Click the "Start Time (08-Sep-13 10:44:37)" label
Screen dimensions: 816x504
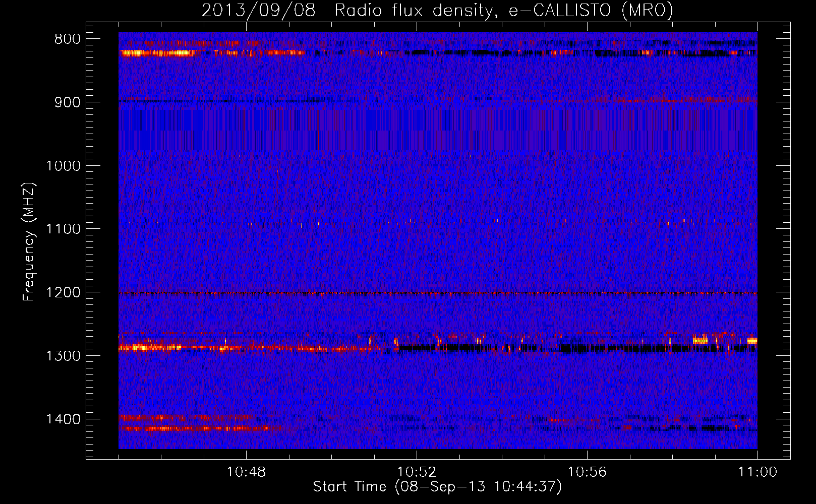click(x=437, y=487)
